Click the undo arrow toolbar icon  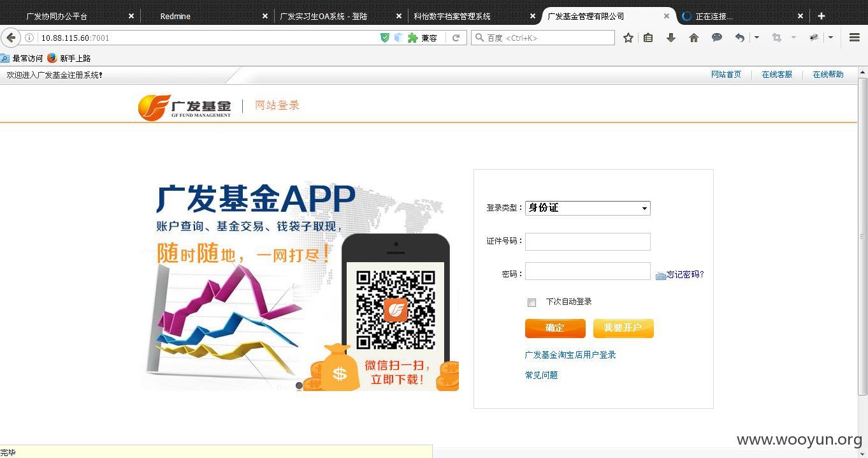coord(739,38)
